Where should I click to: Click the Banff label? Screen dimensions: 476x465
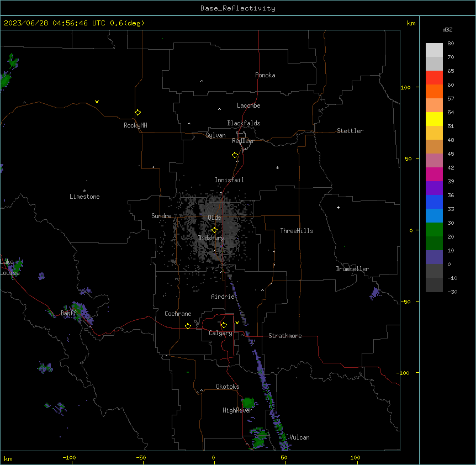(68, 313)
